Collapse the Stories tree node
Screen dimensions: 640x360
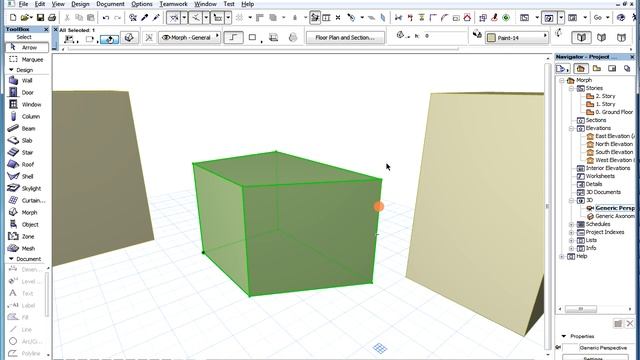pos(571,88)
